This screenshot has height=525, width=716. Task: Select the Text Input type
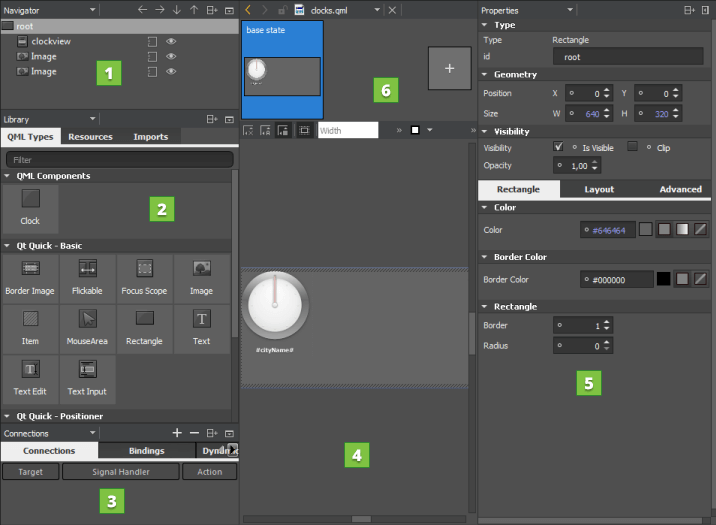point(87,379)
